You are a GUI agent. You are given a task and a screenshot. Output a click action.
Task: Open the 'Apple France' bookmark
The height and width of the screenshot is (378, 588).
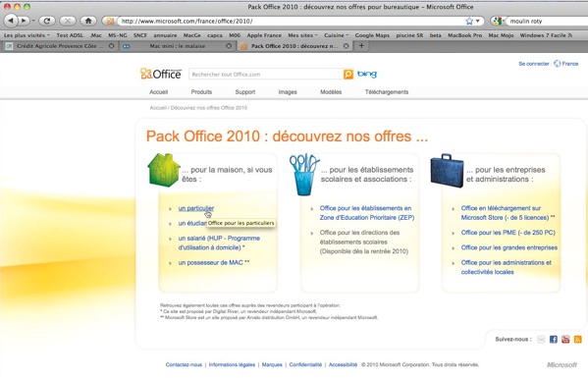264,35
